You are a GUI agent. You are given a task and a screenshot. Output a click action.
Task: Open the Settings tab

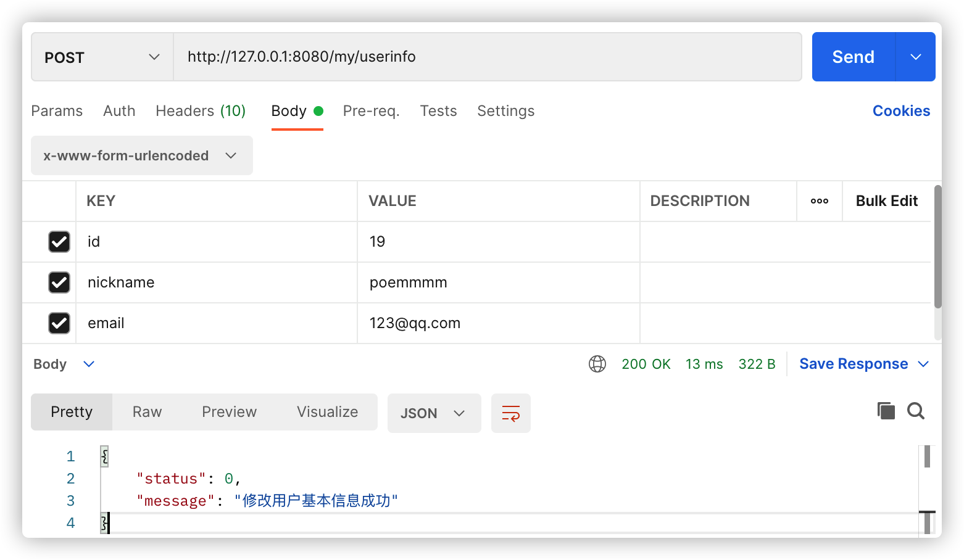[506, 111]
